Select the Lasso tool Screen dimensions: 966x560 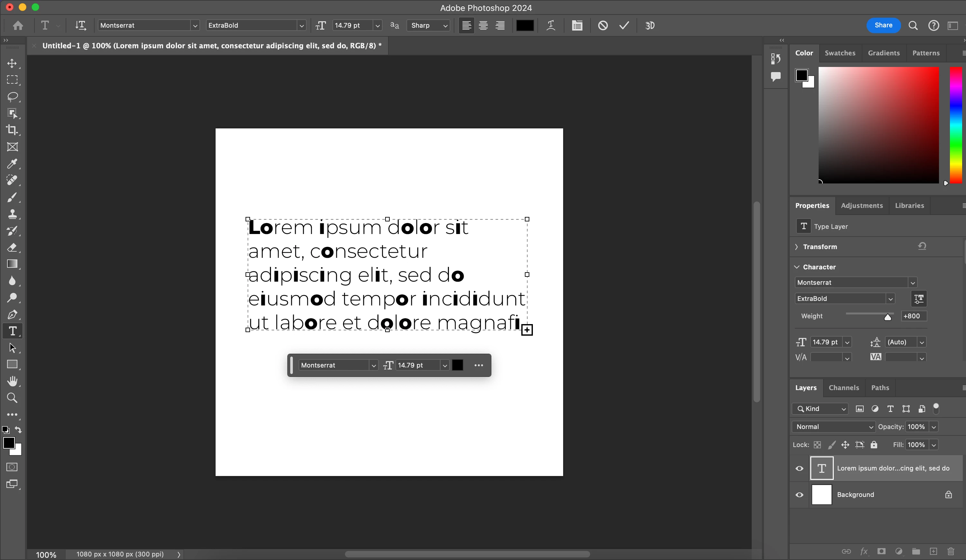[x=12, y=96]
